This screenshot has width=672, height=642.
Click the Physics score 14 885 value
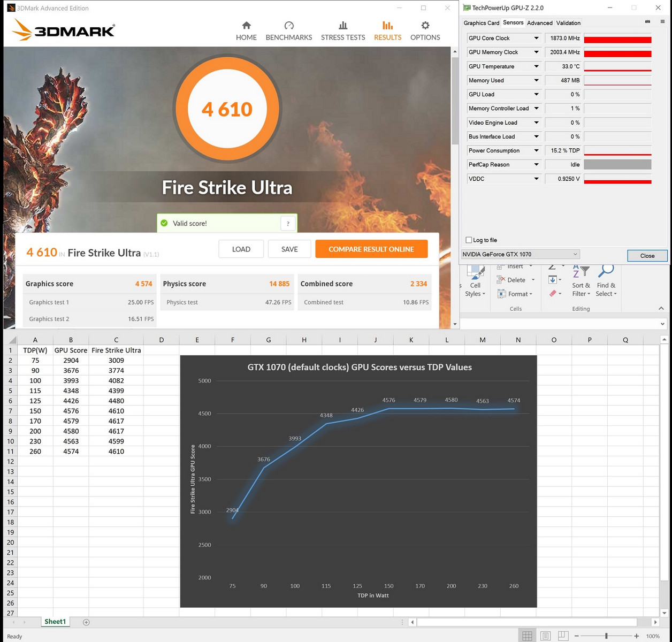point(279,284)
